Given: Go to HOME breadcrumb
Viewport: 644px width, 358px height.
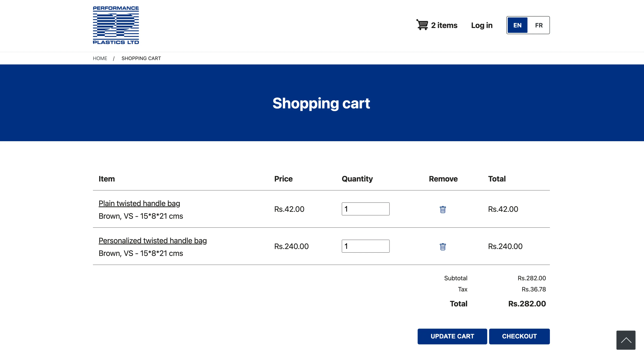Looking at the screenshot, I should [100, 58].
